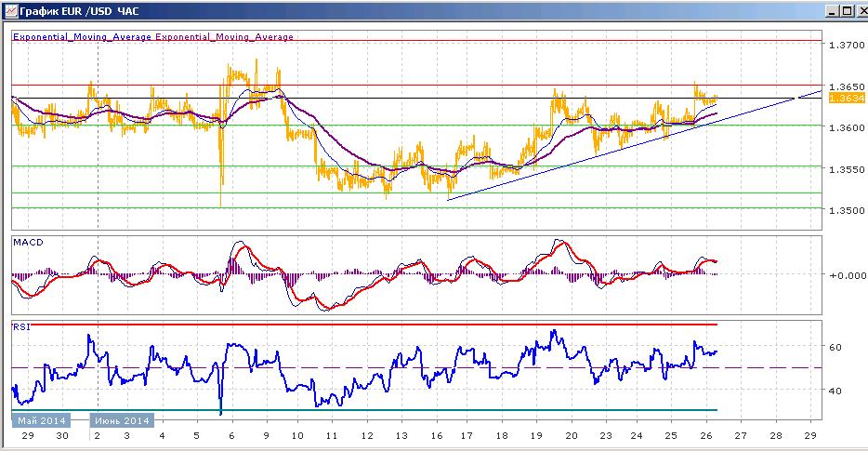Screen dimensions: 868x451
Task: Click date label 27 on time axis
Action: coord(741,435)
